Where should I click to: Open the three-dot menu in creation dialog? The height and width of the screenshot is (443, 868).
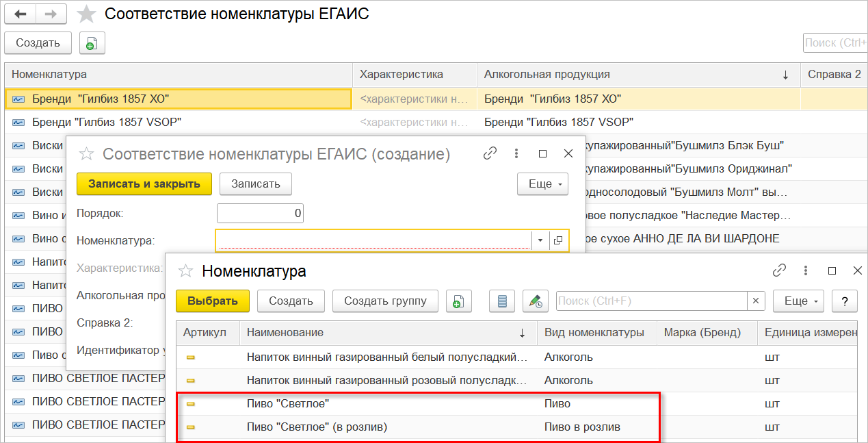[x=516, y=154]
